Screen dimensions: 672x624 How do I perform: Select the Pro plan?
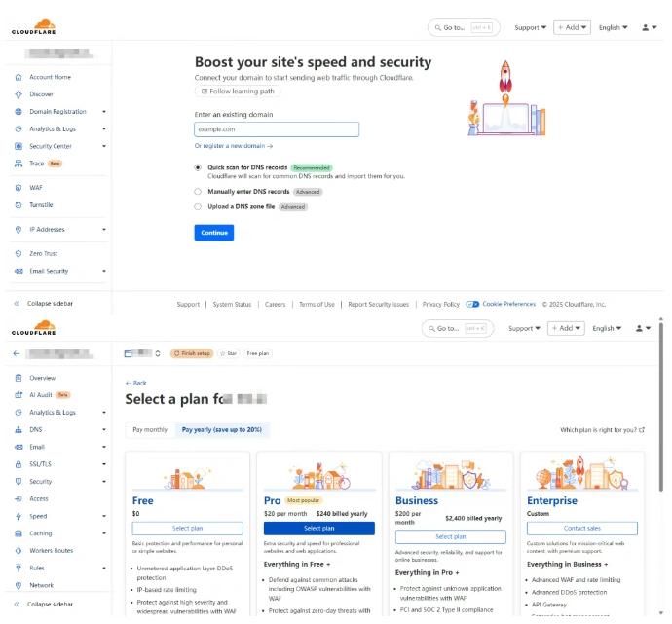click(318, 529)
